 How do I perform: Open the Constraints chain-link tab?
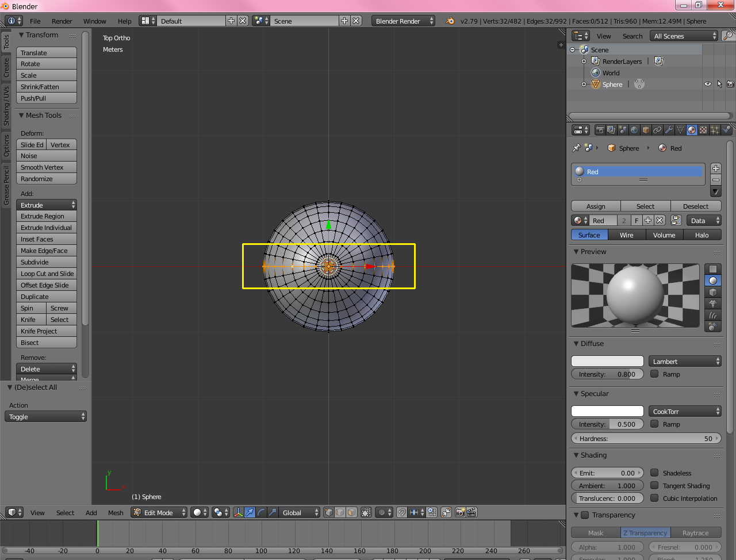tap(657, 130)
